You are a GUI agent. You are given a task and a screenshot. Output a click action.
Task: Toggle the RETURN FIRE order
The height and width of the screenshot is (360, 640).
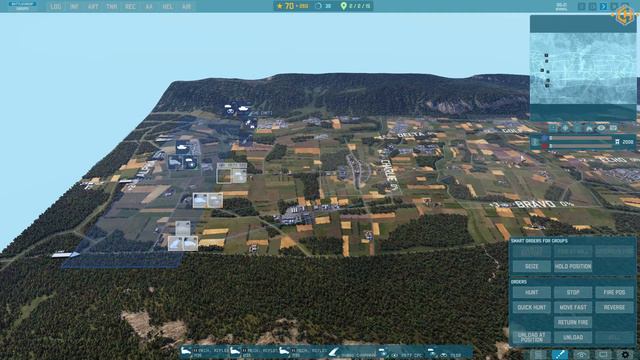click(573, 322)
